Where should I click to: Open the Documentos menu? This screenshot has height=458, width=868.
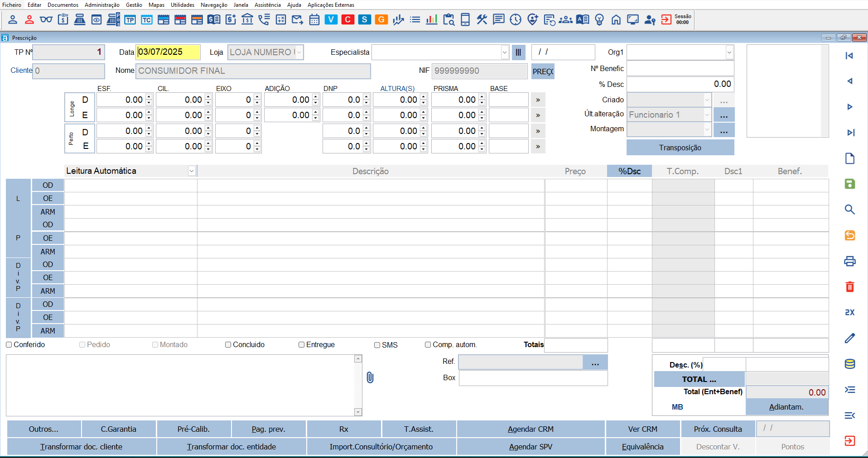(63, 5)
